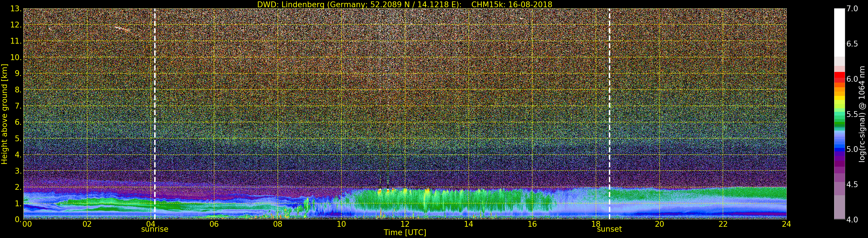This screenshot has width=868, height=238.
Task: Click the '4.' height axis tick label
Action: pos(18,155)
